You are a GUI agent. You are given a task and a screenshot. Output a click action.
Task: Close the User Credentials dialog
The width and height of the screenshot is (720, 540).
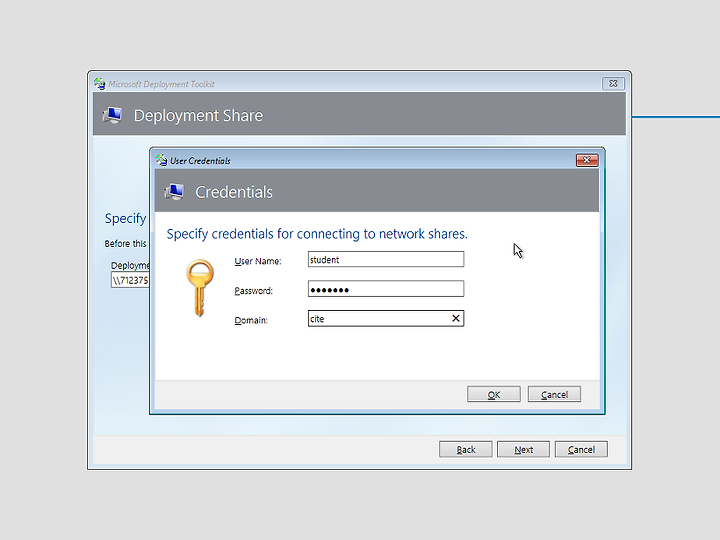587,160
